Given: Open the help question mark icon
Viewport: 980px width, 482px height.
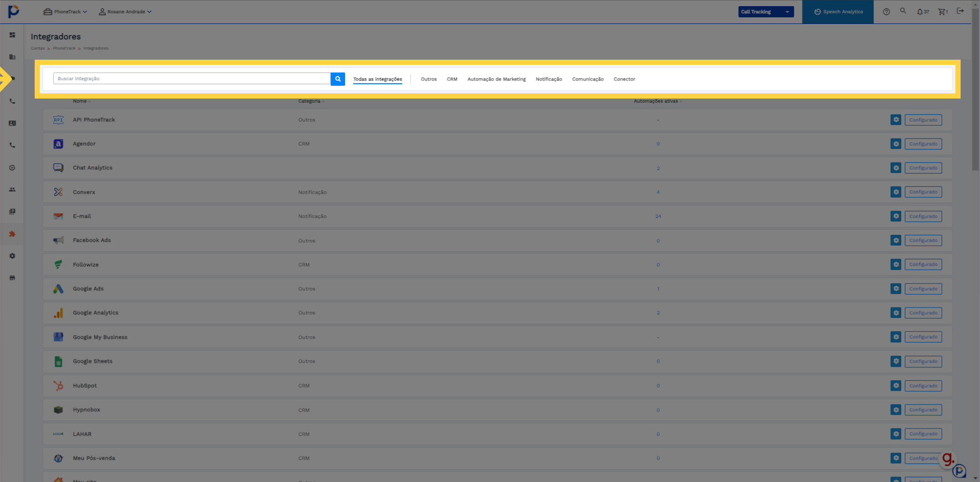Looking at the screenshot, I should [x=887, y=12].
